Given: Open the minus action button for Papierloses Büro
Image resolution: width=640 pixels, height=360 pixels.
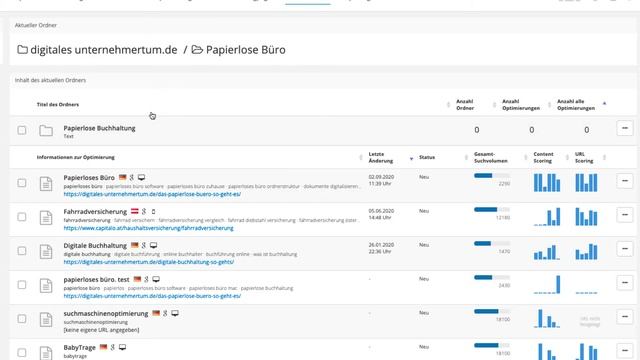Looking at the screenshot, I should (624, 181).
